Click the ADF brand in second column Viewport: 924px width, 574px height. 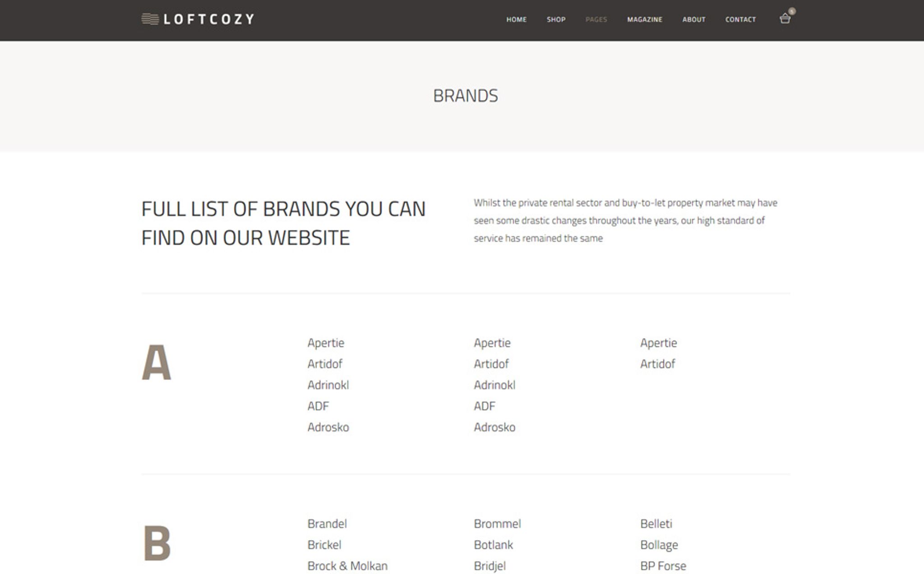(484, 406)
